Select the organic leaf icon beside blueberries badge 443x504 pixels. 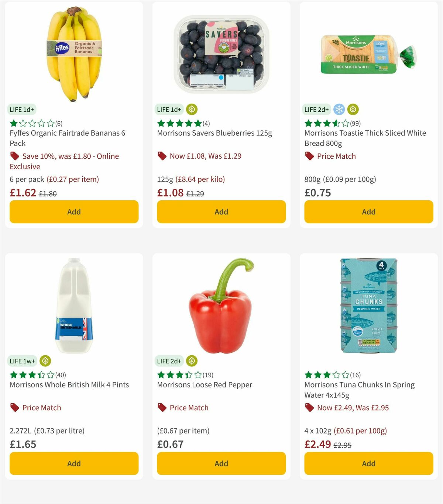(191, 109)
